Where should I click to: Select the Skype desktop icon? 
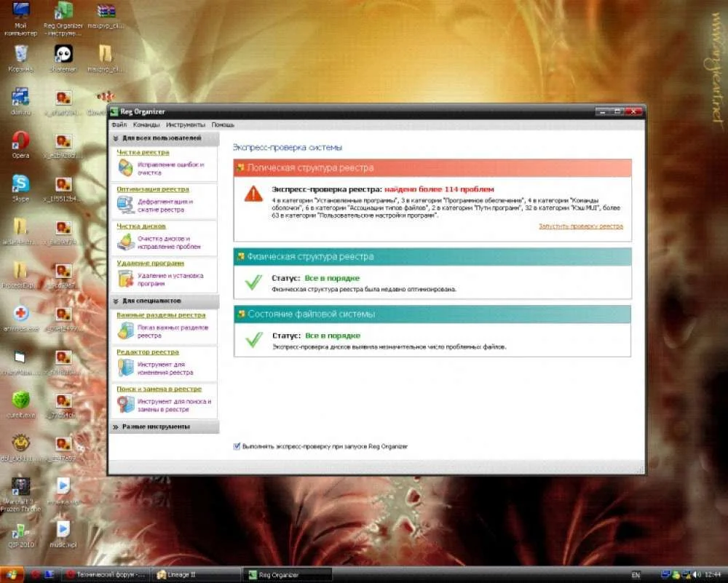click(x=20, y=184)
